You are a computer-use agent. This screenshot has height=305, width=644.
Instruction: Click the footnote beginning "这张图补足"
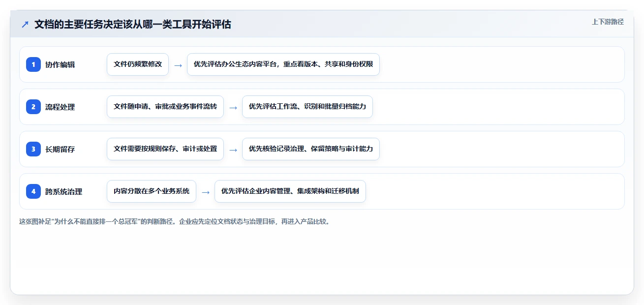tap(175, 221)
